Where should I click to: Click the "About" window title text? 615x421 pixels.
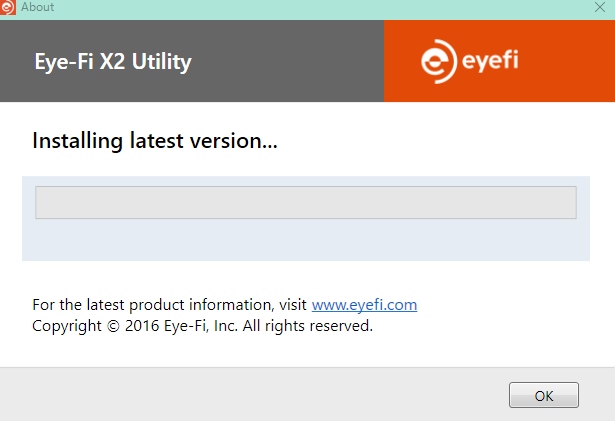[x=38, y=7]
